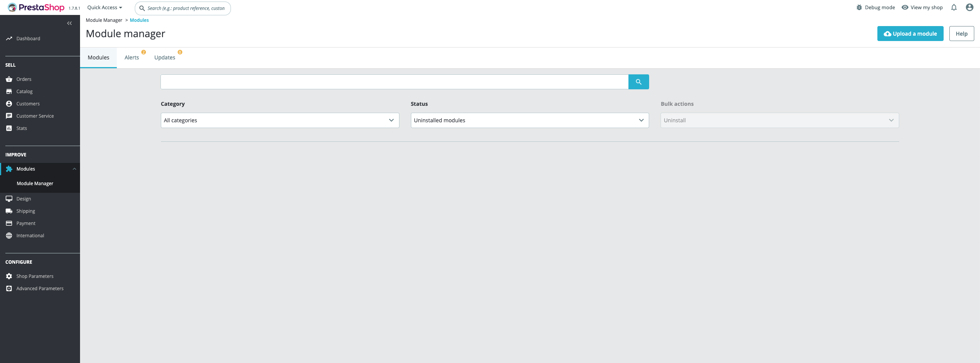Click the Orders basket icon
This screenshot has height=363, width=980.
point(9,79)
